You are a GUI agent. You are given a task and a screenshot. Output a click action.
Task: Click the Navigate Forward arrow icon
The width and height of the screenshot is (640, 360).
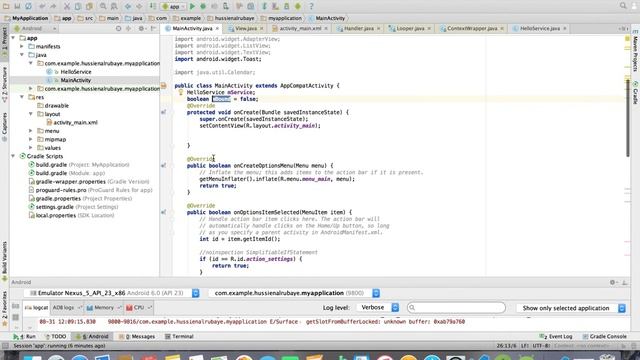(x=139, y=6)
